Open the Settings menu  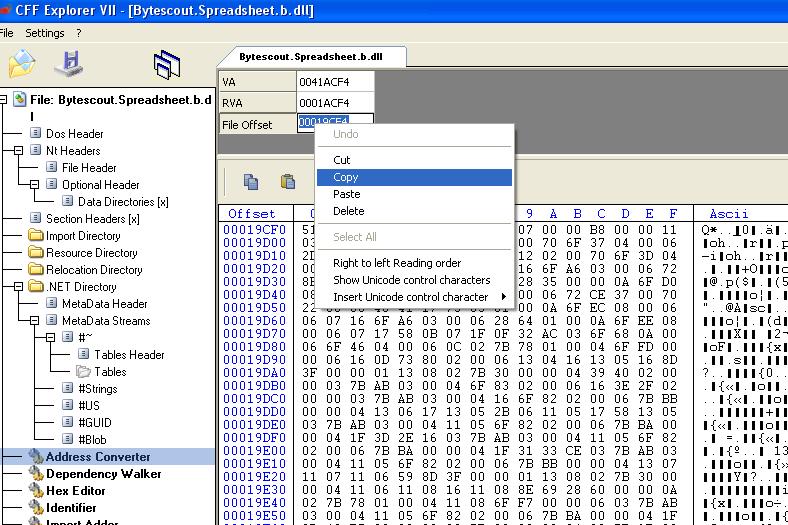coord(45,33)
